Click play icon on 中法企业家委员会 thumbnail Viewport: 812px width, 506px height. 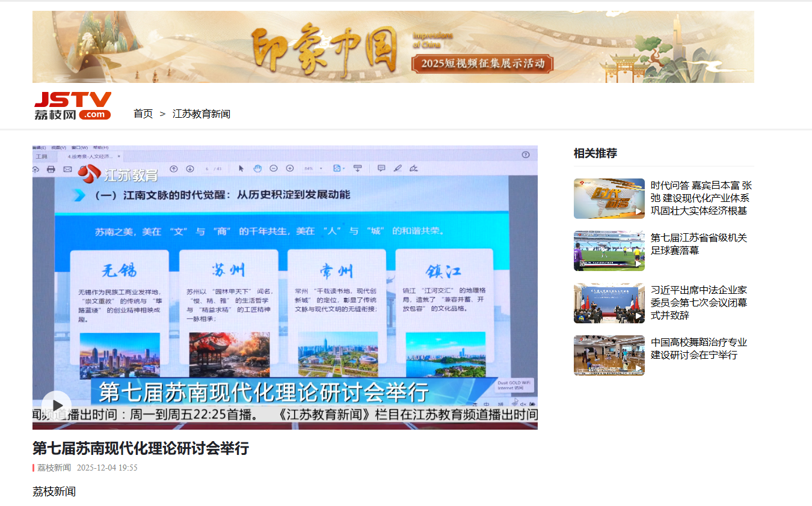click(638, 316)
